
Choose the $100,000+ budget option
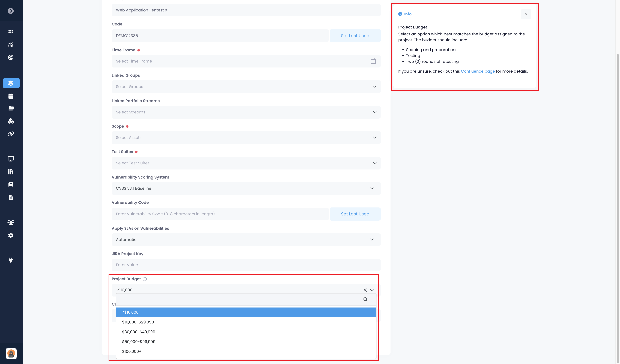pyautogui.click(x=132, y=351)
